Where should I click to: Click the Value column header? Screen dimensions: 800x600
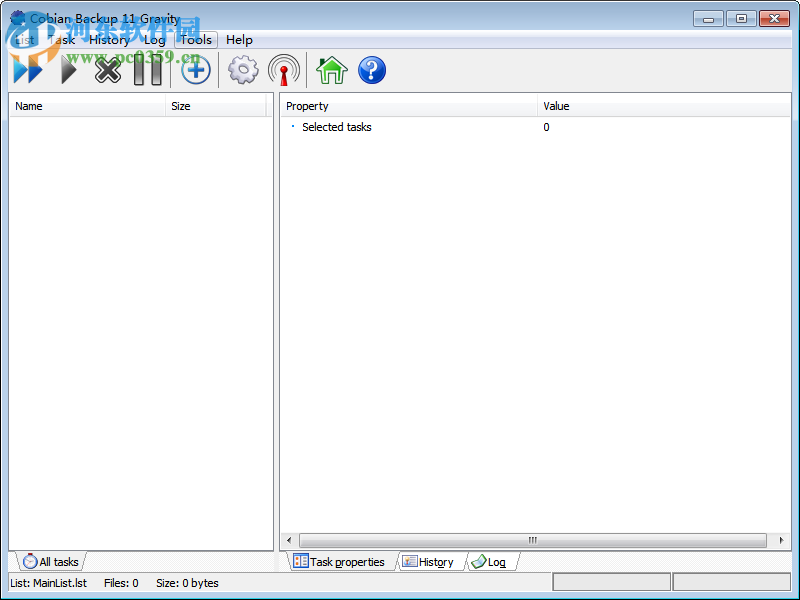[x=663, y=106]
